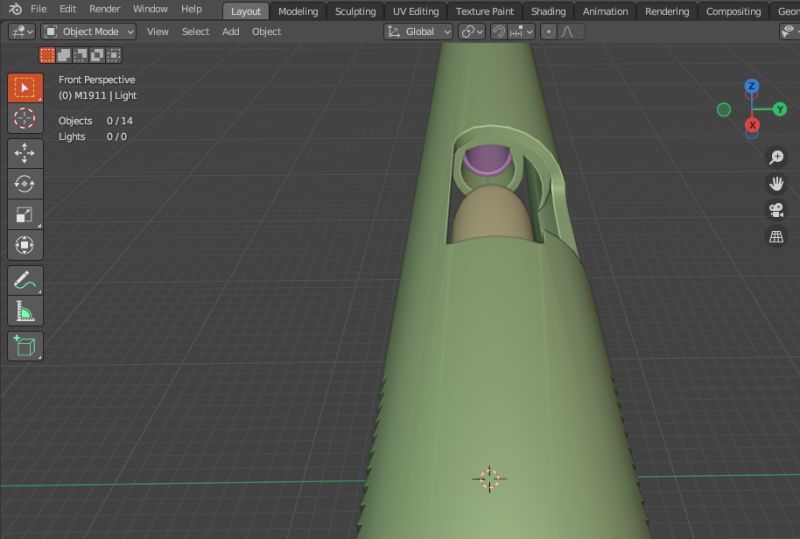This screenshot has height=539, width=800.
Task: Click the X axis gizmo
Action: pos(752,125)
